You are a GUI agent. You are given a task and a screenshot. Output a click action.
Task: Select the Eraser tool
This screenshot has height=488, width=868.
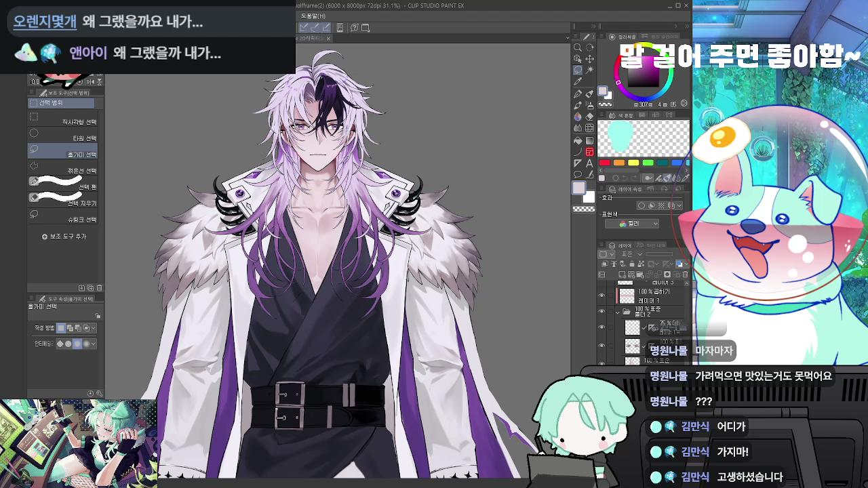589,117
